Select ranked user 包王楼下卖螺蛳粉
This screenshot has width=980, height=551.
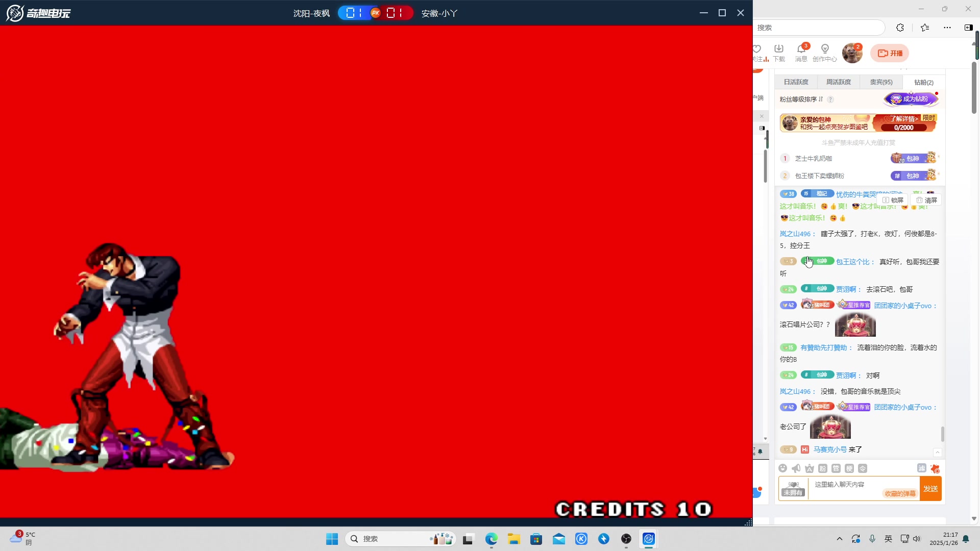(x=819, y=176)
